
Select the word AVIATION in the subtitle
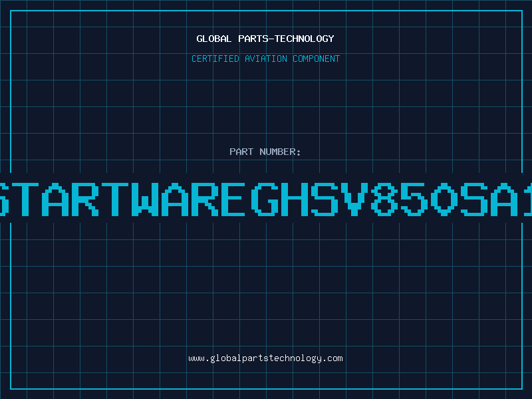[267, 59]
